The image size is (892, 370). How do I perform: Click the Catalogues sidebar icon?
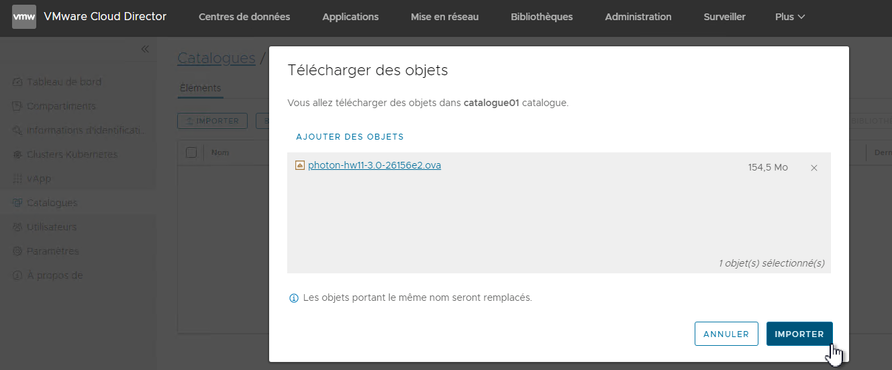(x=17, y=203)
